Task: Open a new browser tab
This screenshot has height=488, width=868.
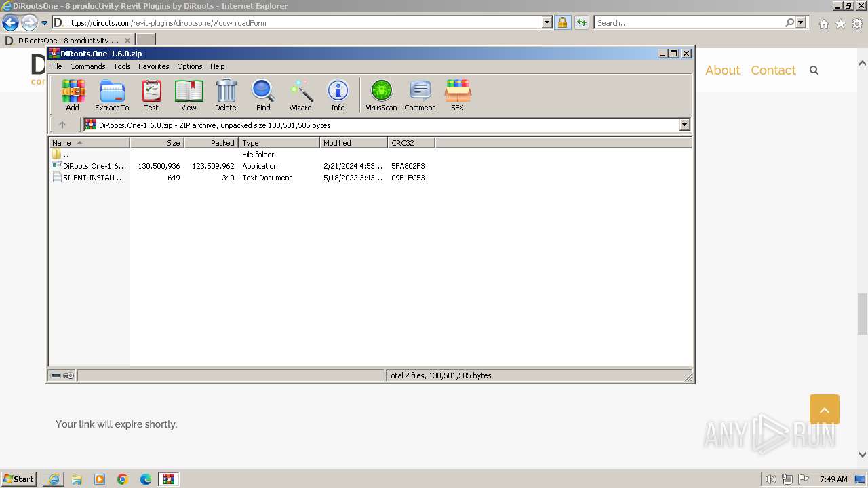Action: (146, 40)
